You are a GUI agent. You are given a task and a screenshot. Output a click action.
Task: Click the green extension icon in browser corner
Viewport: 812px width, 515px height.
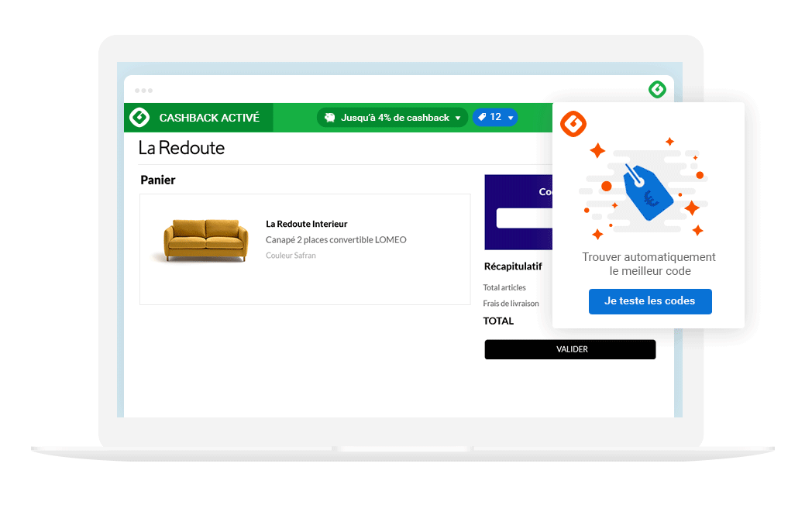click(657, 90)
